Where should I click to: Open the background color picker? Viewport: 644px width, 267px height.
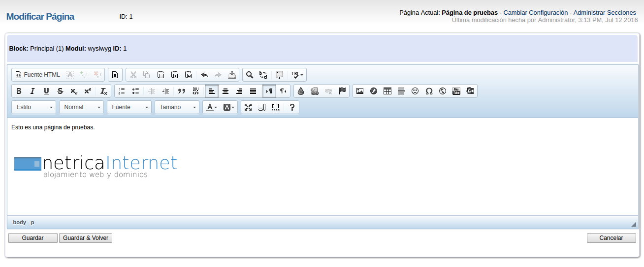tap(229, 107)
